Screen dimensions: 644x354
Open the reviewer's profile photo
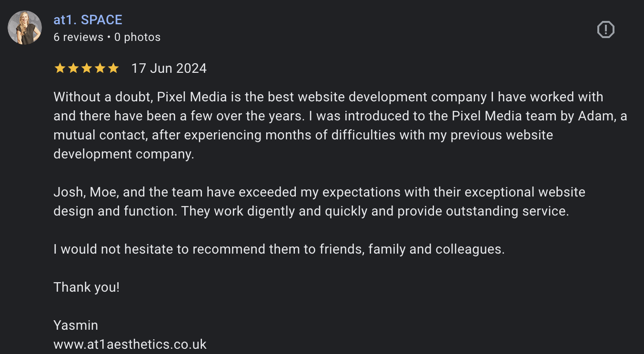coord(25,28)
